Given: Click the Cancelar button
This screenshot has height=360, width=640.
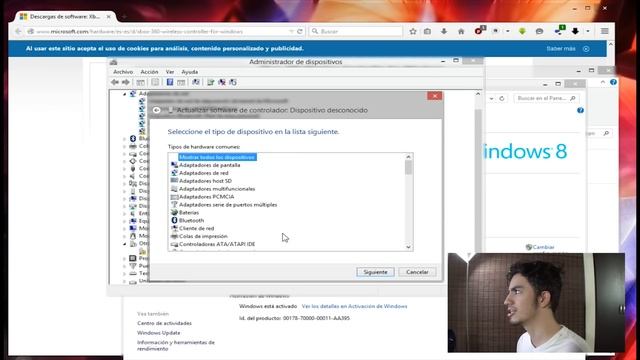Looking at the screenshot, I should click(417, 272).
